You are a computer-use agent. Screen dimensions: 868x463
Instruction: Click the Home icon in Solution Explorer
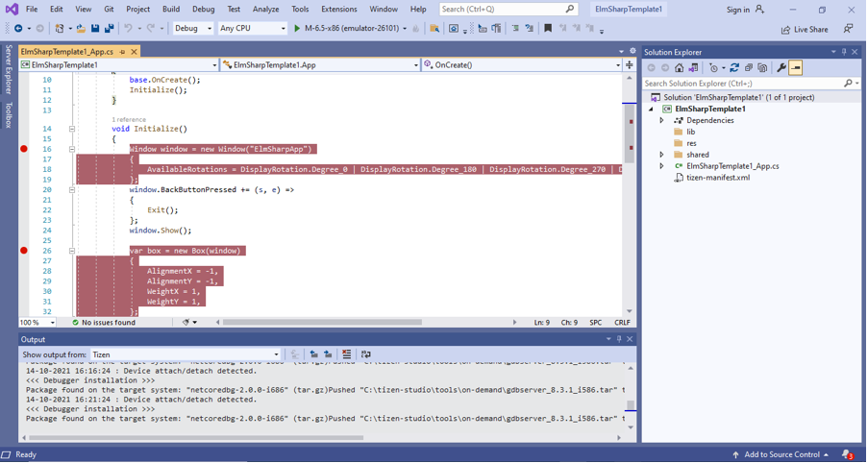coord(679,68)
